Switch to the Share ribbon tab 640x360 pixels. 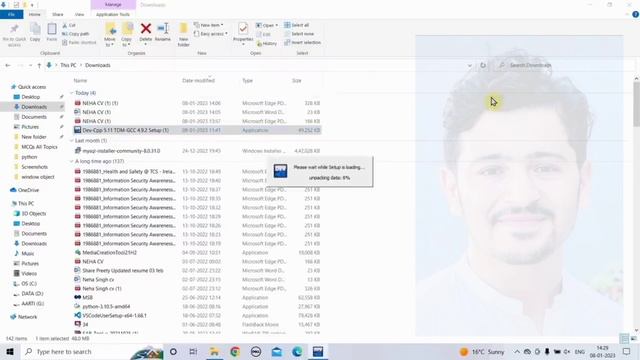[x=58, y=14]
